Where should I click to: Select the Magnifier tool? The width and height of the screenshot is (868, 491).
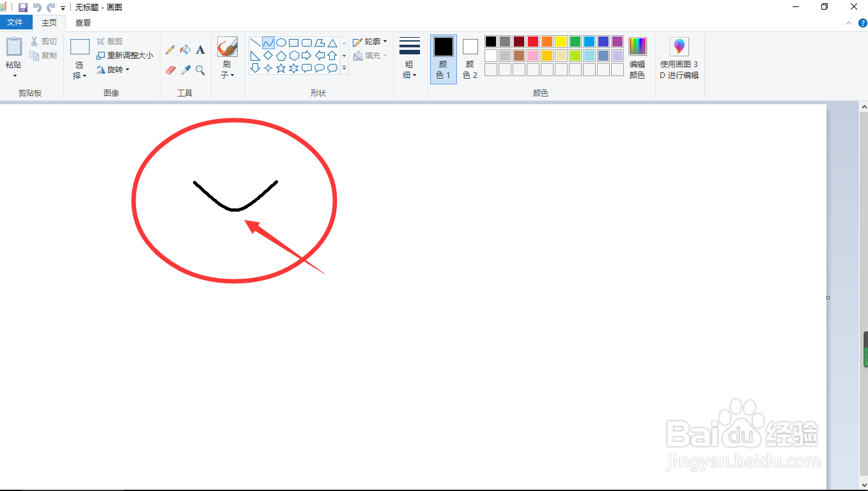(x=201, y=70)
